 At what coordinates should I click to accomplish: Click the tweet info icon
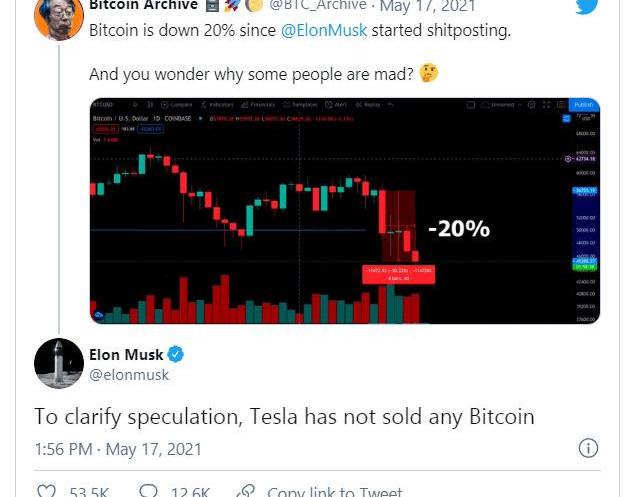click(589, 448)
